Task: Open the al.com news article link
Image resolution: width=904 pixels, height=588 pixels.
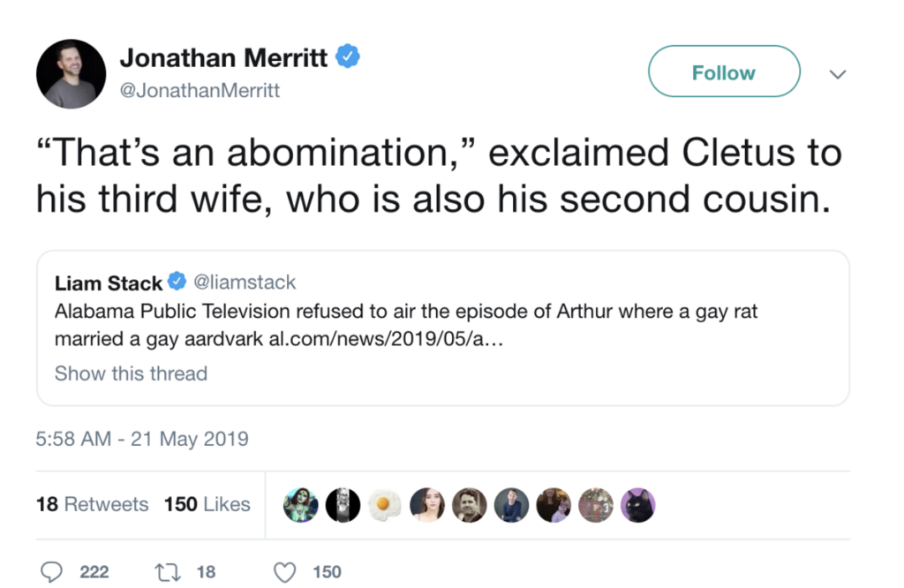Action: [x=387, y=339]
